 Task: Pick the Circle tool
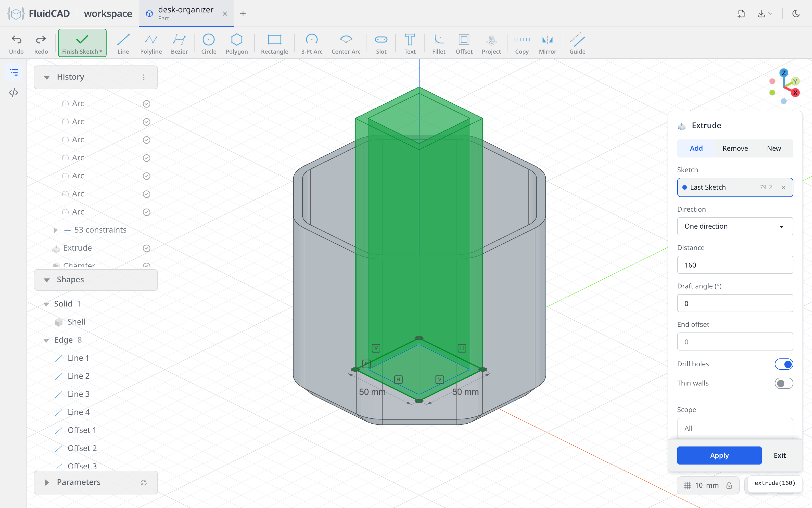pos(208,43)
